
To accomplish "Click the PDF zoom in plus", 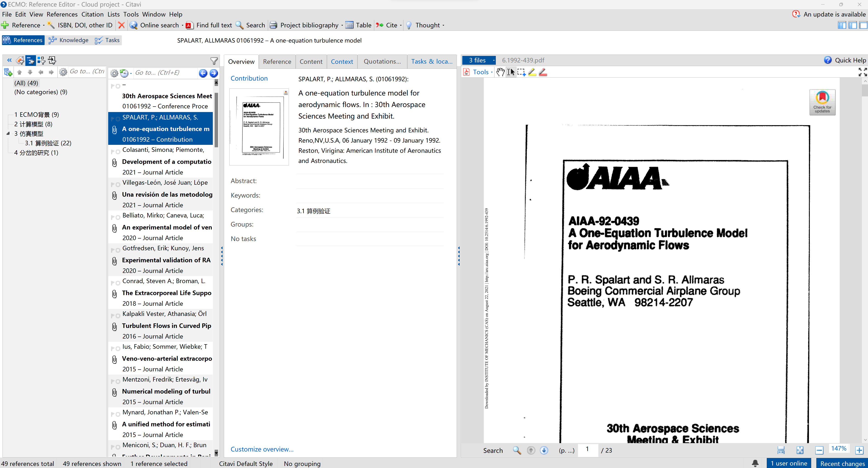I will 859,450.
